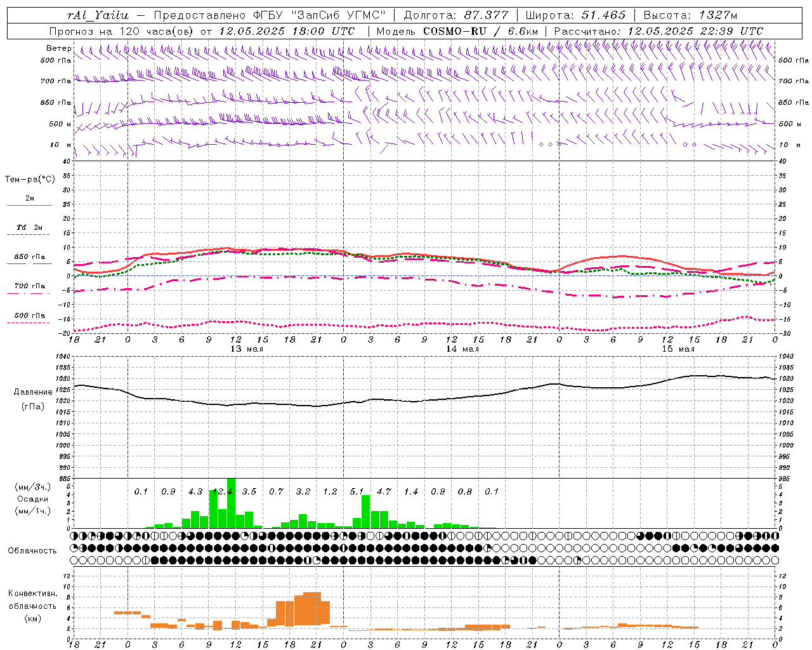Click the Конвективн. convective cloud label
The height and width of the screenshot is (650, 812).
pyautogui.click(x=32, y=594)
